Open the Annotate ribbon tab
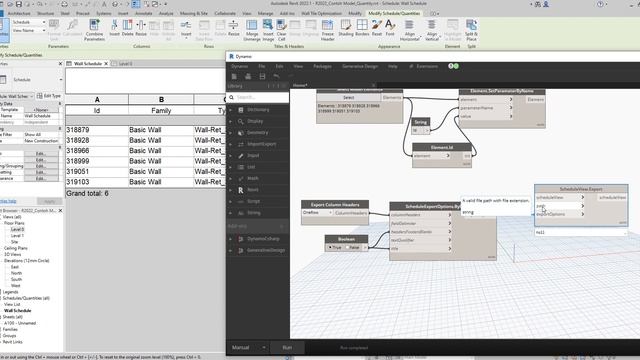Screen dimensions: 640x360 (143, 13)
